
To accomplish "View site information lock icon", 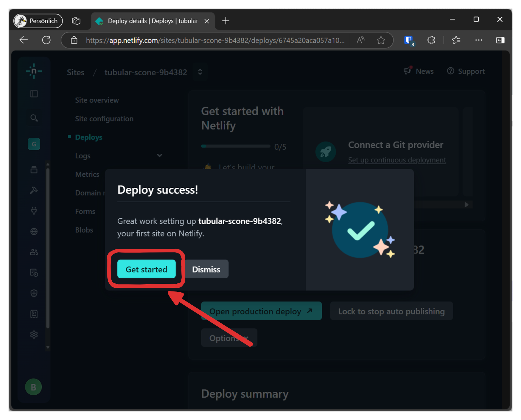I will [x=74, y=40].
